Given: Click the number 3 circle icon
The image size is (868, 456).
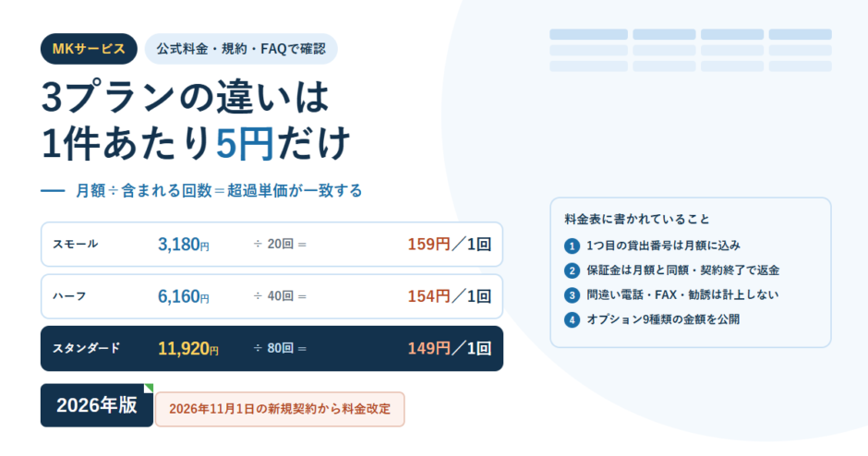Looking at the screenshot, I should click(x=572, y=295).
